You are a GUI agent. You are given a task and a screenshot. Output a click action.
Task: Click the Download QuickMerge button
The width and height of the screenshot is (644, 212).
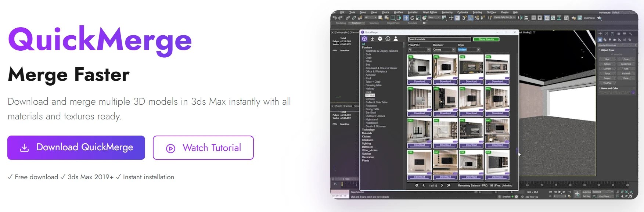(76, 148)
